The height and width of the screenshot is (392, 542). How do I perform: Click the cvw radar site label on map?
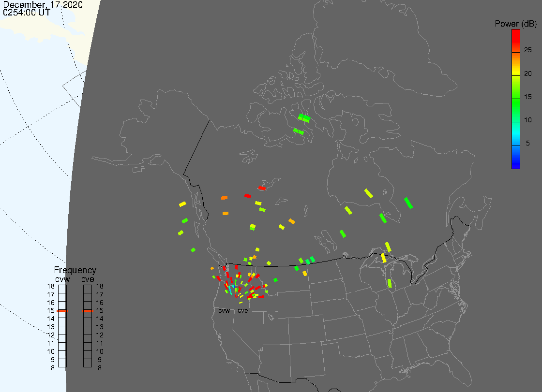pyautogui.click(x=224, y=311)
